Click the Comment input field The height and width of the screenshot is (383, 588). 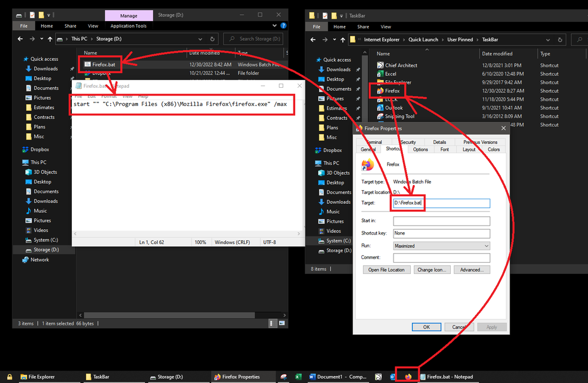(x=441, y=257)
